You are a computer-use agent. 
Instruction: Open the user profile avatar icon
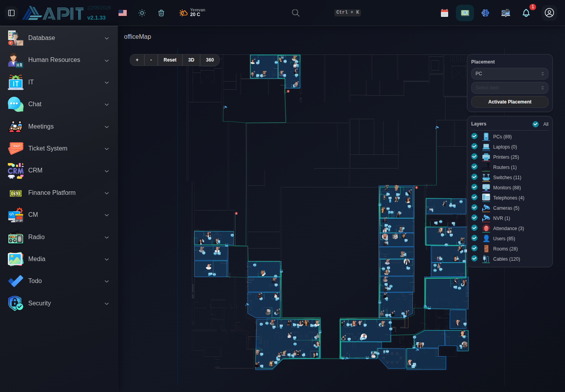click(x=549, y=13)
